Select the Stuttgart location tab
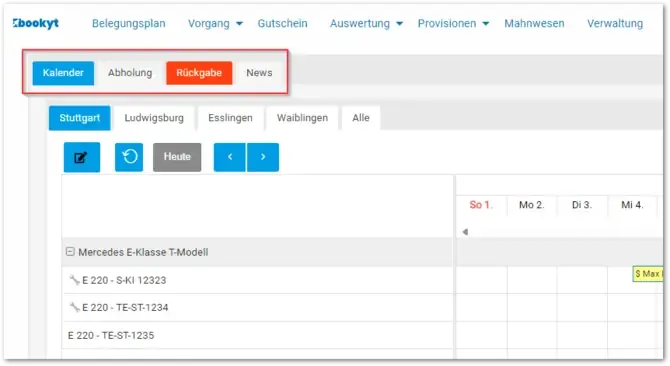The height and width of the screenshot is (366, 670). click(79, 118)
